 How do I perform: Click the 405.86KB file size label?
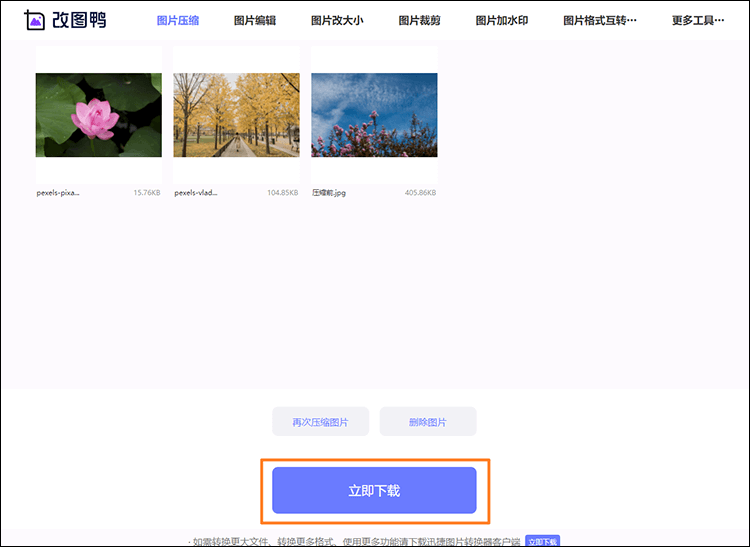coord(421,192)
